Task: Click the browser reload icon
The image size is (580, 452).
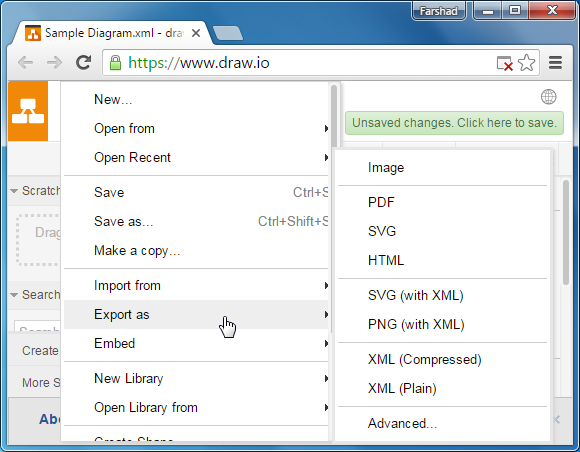Action: pyautogui.click(x=84, y=63)
